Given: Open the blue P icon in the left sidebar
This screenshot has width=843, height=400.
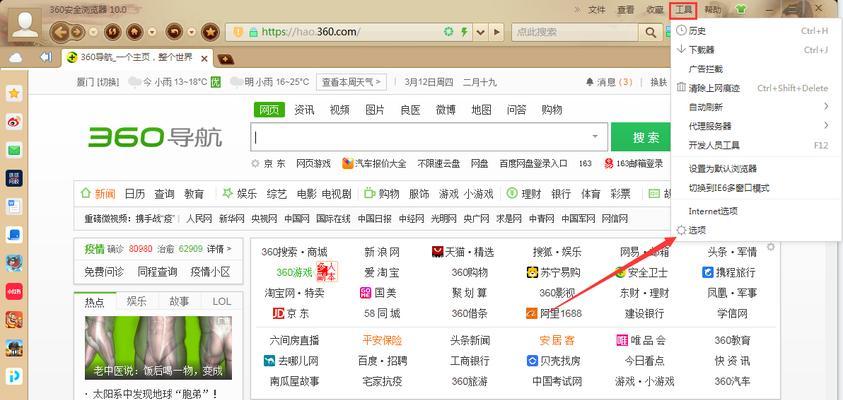Looking at the screenshot, I should [x=14, y=375].
